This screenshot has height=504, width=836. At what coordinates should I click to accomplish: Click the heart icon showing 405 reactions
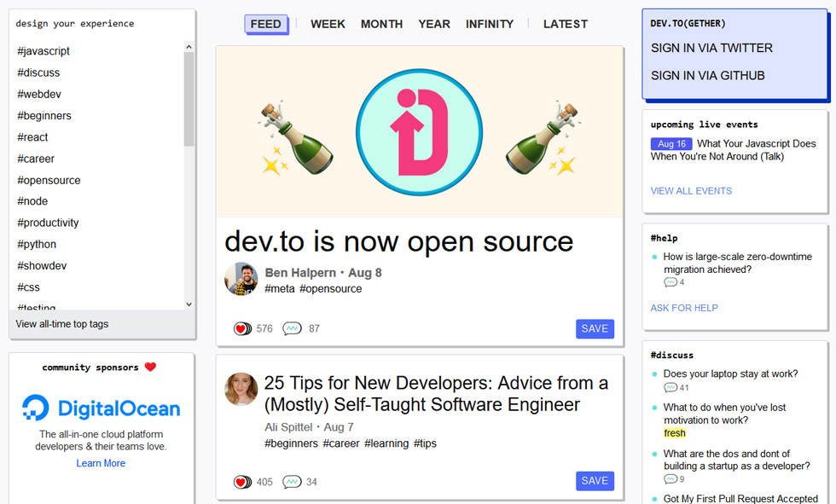[x=242, y=482]
